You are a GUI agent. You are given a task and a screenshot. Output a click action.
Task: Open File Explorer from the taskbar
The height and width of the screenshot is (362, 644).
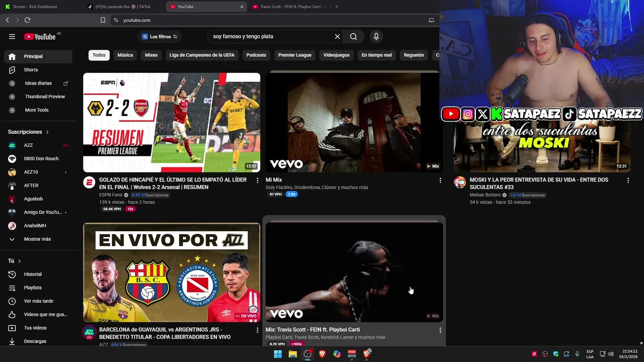pos(292,354)
